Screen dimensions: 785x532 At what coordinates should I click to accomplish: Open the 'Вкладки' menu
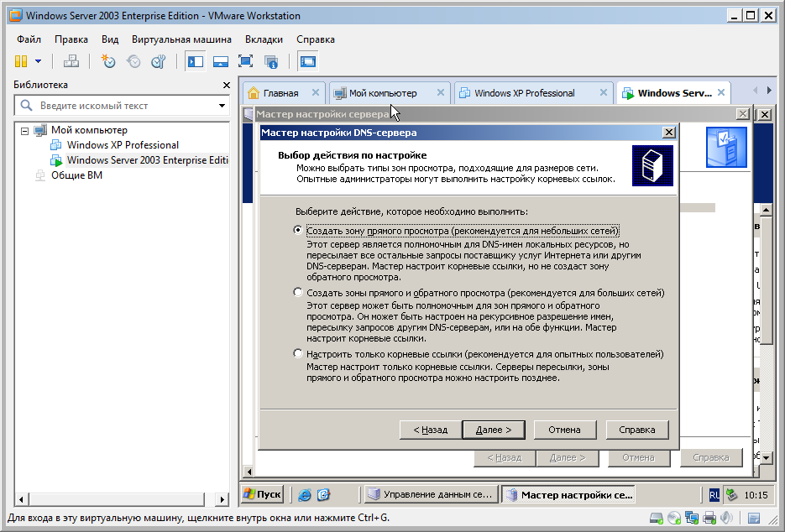264,39
